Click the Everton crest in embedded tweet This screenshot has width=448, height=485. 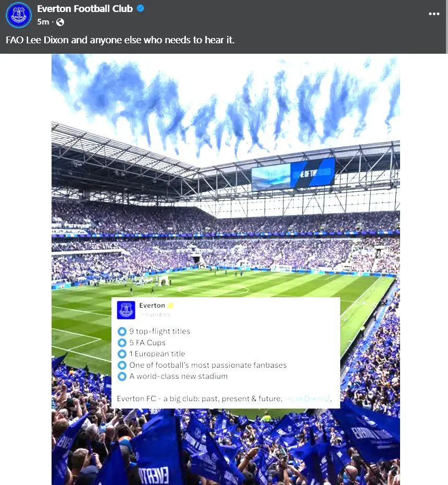coord(126,310)
